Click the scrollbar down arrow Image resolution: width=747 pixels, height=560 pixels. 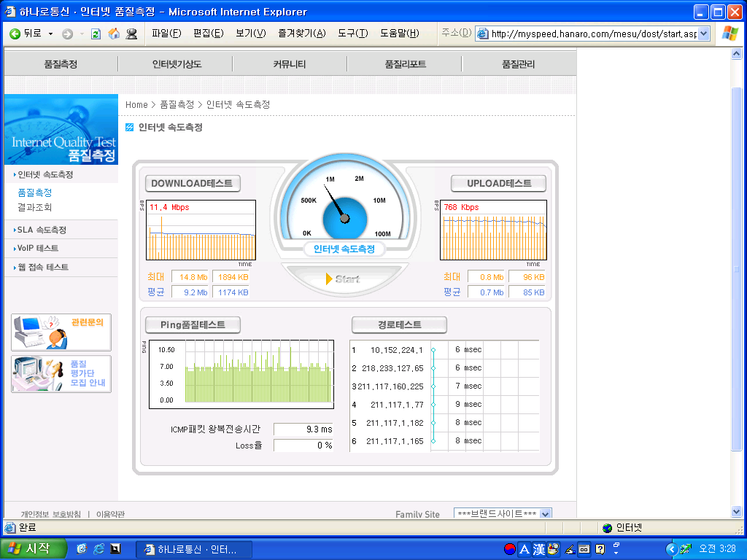pos(737,512)
